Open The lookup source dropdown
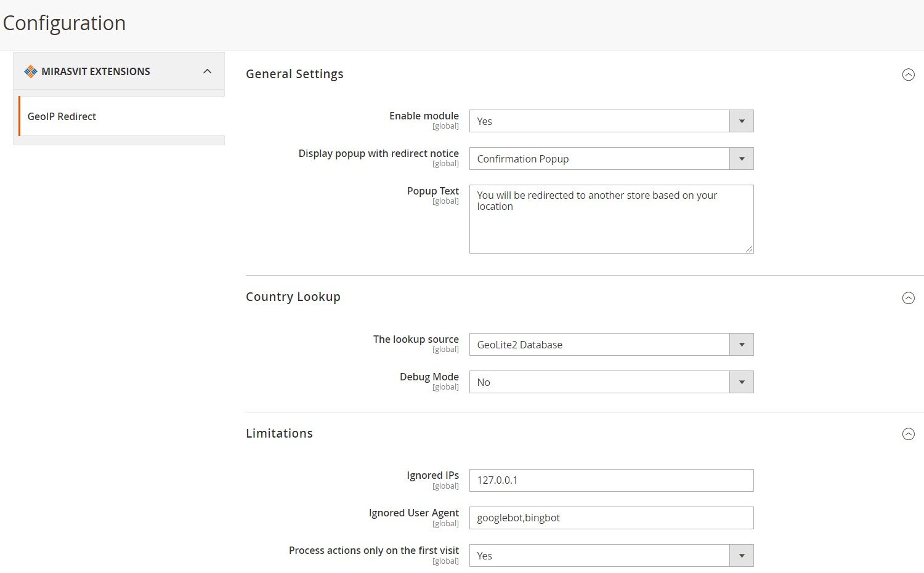924x573 pixels. click(x=611, y=345)
